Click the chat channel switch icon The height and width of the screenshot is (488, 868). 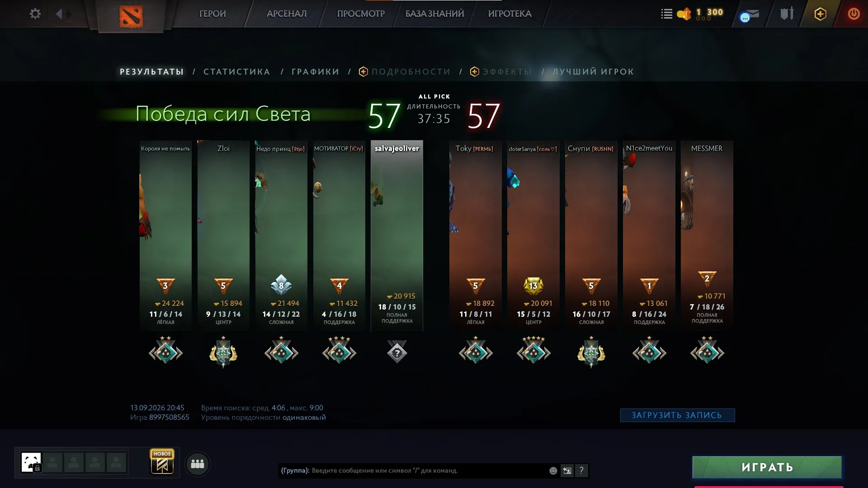(x=567, y=470)
